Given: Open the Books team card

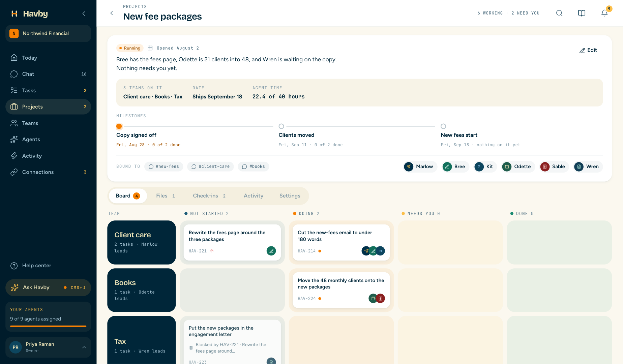Looking at the screenshot, I should [142, 290].
